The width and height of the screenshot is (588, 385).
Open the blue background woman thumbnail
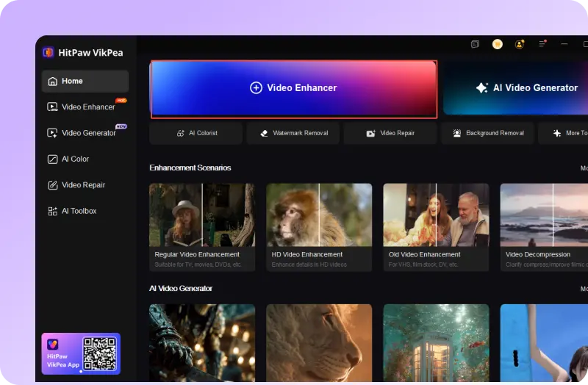(544, 343)
